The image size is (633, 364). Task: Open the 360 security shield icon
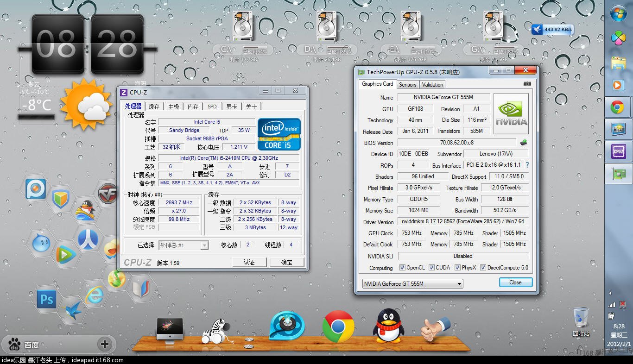[x=61, y=199]
